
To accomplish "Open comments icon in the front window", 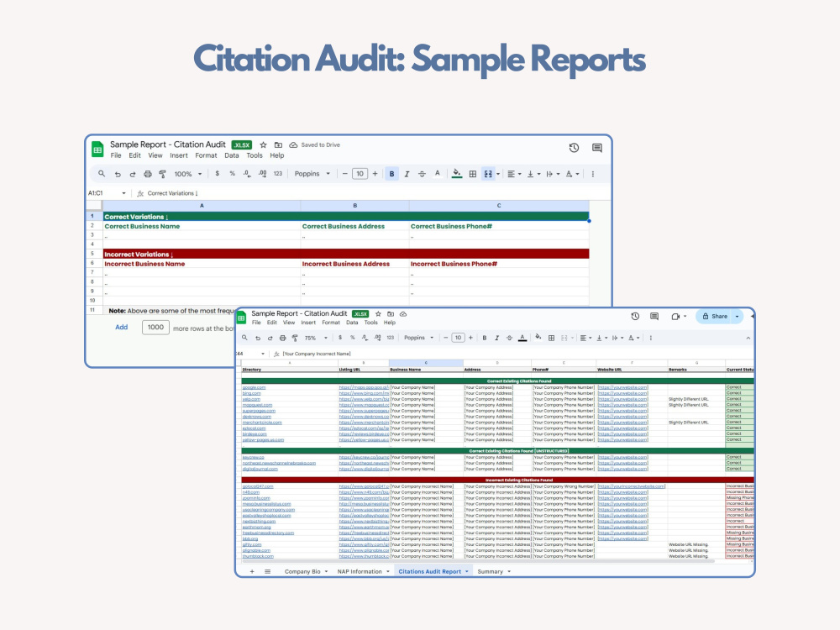I will click(654, 316).
